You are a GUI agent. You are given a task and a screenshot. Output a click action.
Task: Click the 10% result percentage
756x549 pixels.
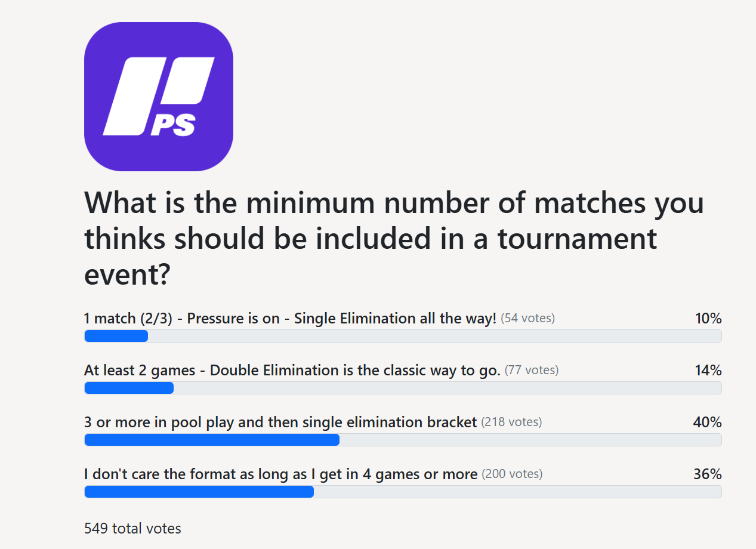(708, 319)
